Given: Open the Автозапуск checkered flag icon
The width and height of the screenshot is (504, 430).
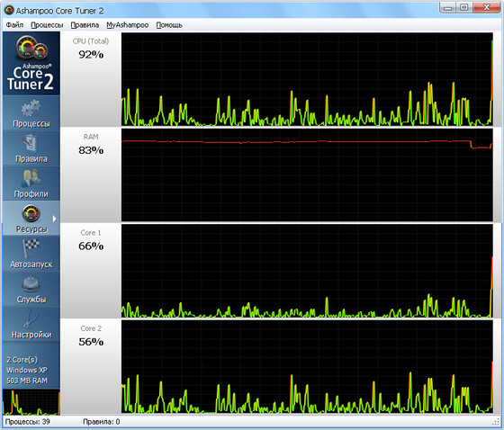Looking at the screenshot, I should pyautogui.click(x=31, y=249).
